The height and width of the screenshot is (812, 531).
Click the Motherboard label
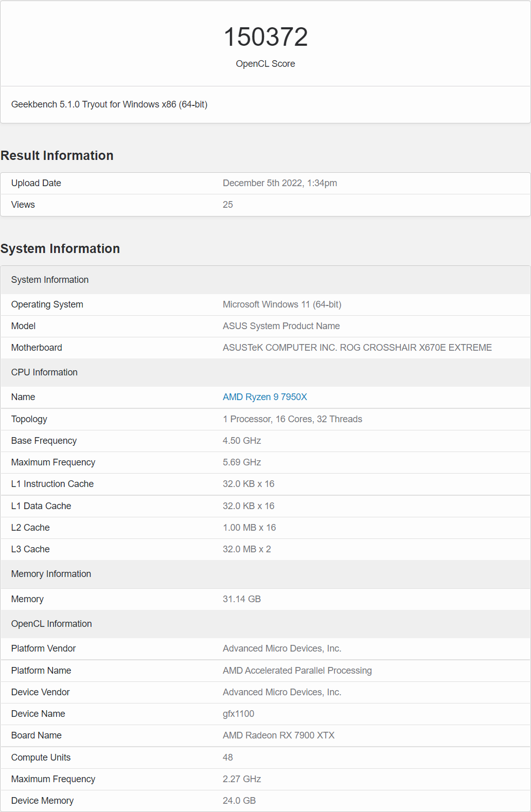tap(37, 348)
